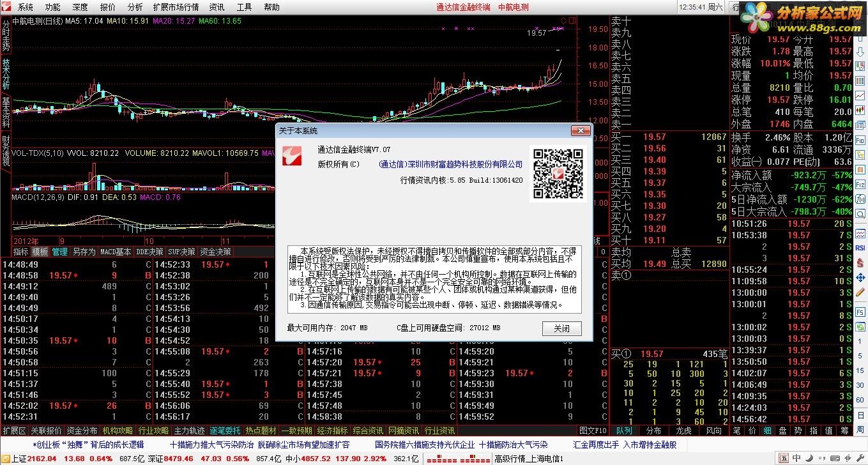This screenshot has width=868, height=465.
Task: Click the down-arrow icon in right toolbar
Action: pos(860,54)
